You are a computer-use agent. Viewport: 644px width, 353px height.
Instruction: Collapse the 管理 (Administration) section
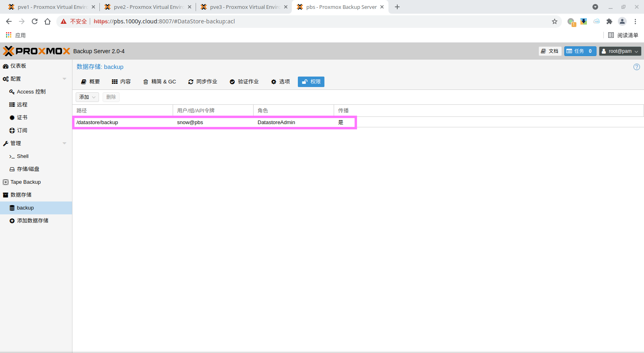64,143
